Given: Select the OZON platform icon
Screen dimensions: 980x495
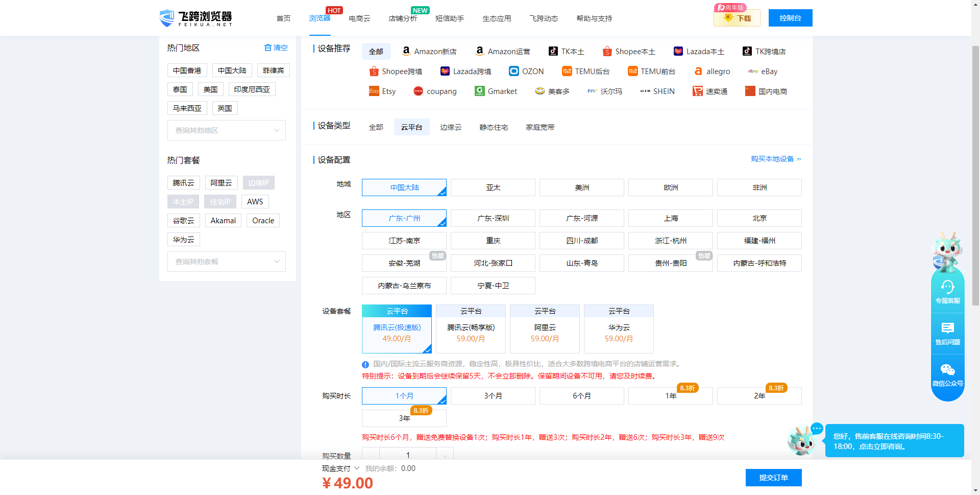Looking at the screenshot, I should [514, 72].
